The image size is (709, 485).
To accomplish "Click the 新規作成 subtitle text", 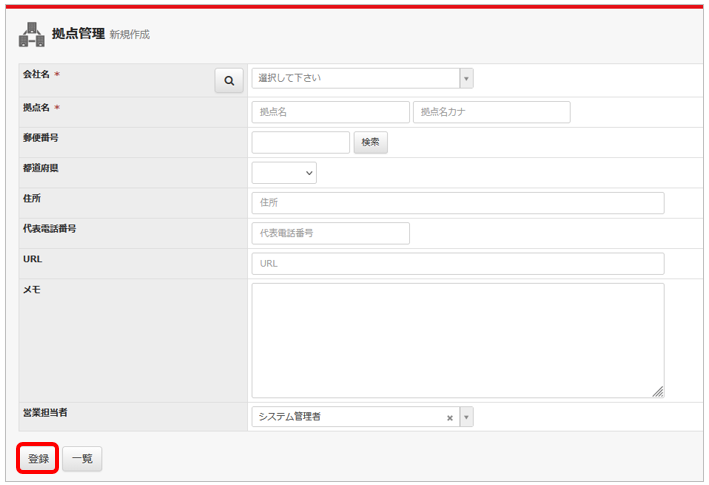I will click(x=130, y=35).
